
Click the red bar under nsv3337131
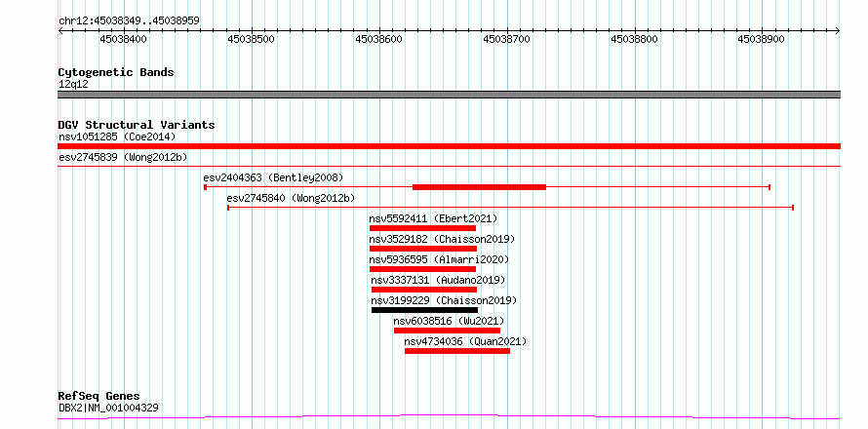click(x=424, y=290)
